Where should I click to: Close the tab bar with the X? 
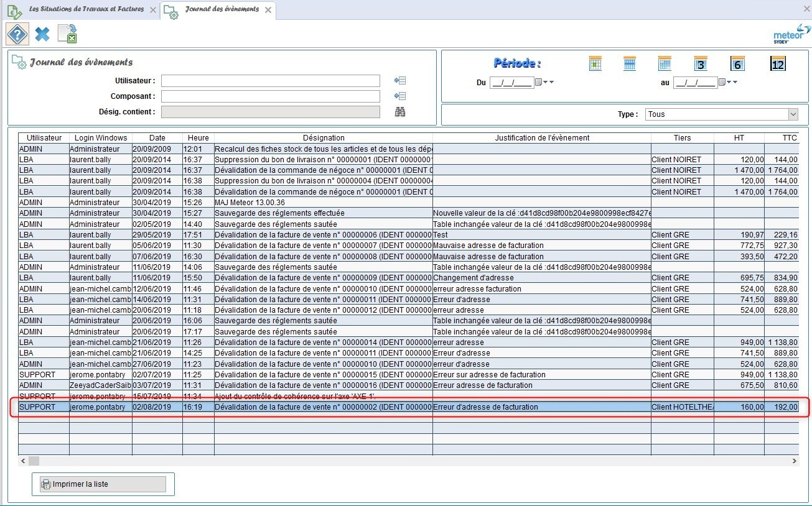click(x=806, y=8)
